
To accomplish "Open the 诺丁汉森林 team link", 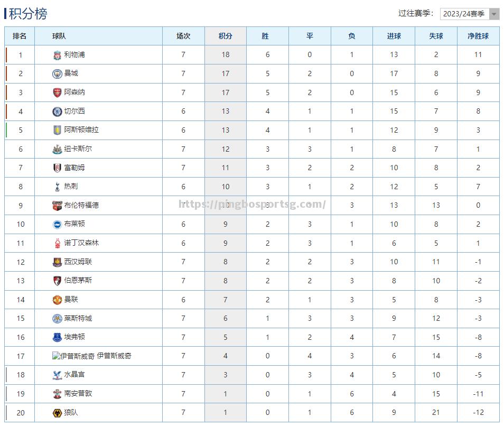I will 81,243.
